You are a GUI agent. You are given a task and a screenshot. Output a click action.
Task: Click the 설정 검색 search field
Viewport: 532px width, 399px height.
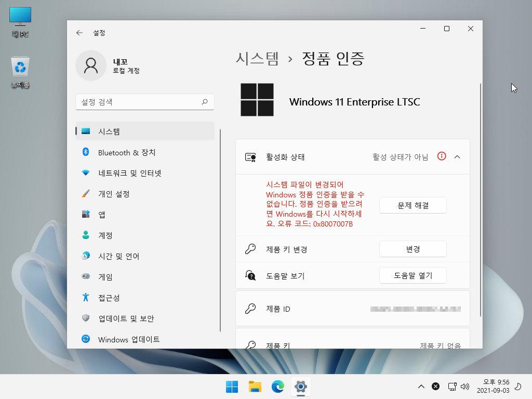(145, 102)
